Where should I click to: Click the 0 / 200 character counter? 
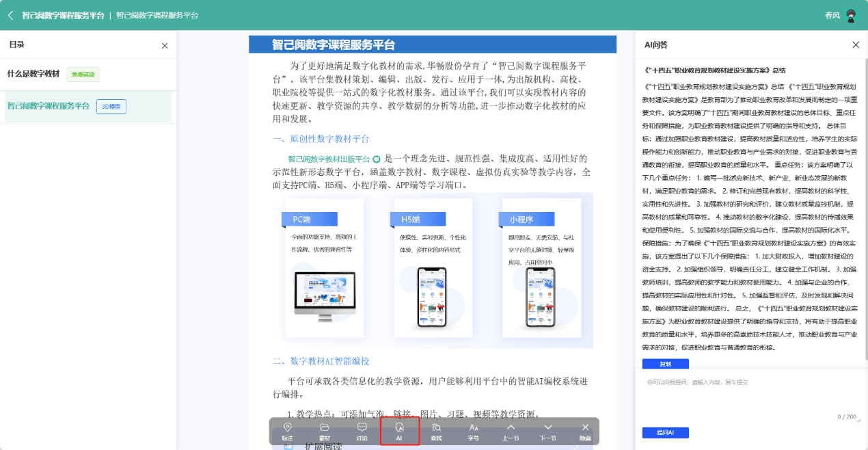click(x=847, y=416)
